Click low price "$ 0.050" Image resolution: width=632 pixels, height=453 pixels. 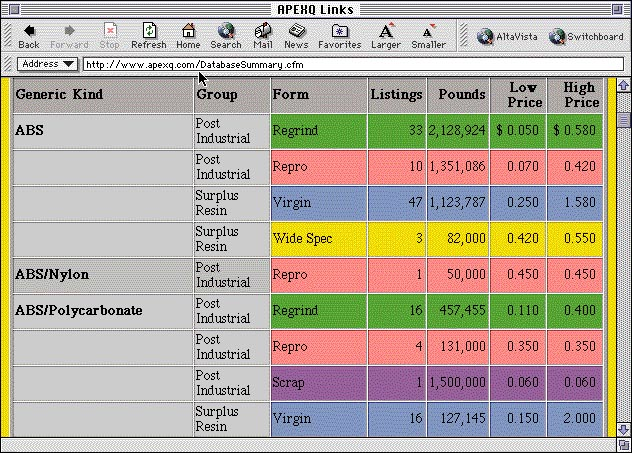pyautogui.click(x=517, y=131)
